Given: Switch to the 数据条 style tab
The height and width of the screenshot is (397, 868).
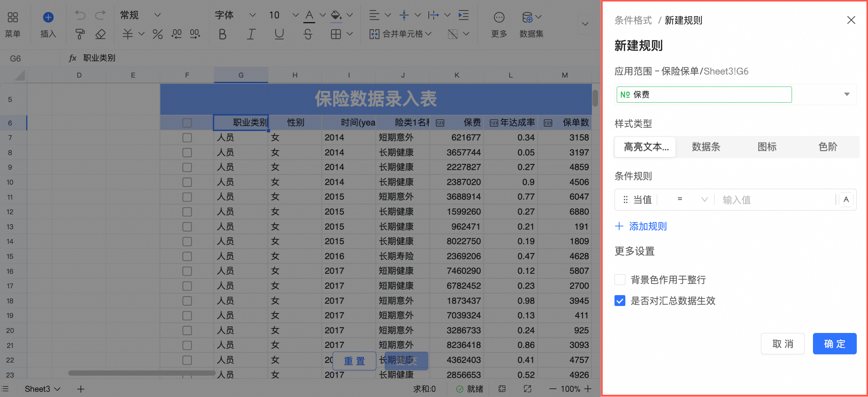Looking at the screenshot, I should click(706, 147).
